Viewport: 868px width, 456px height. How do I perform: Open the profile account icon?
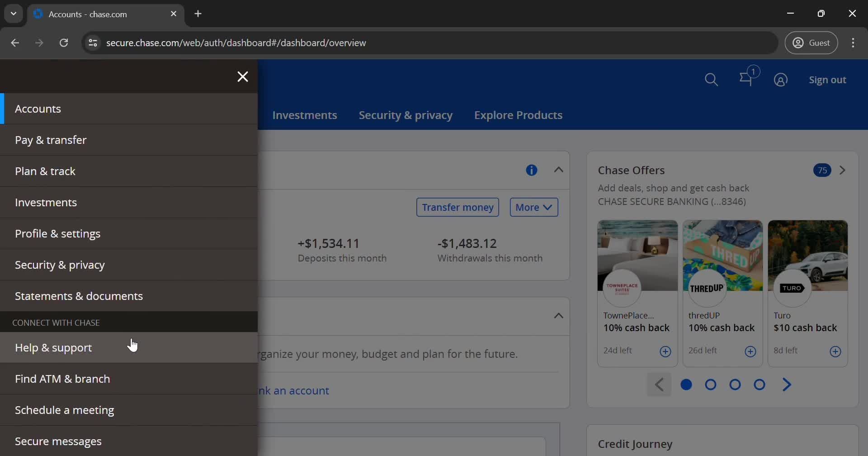tap(781, 80)
